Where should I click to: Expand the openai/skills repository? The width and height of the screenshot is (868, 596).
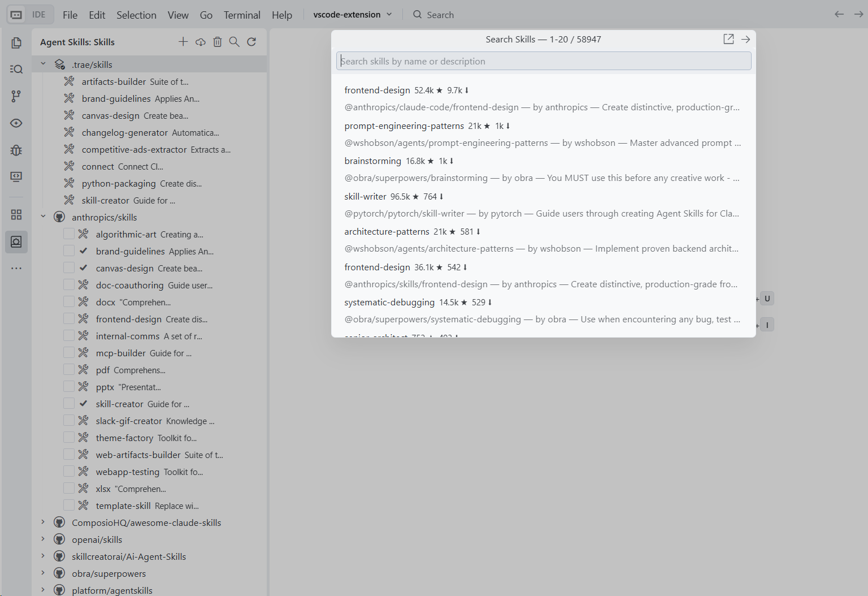[x=44, y=539]
